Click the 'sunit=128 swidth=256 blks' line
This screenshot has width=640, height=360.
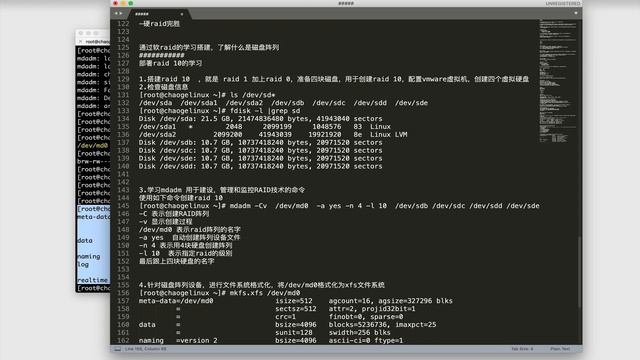point(283,333)
